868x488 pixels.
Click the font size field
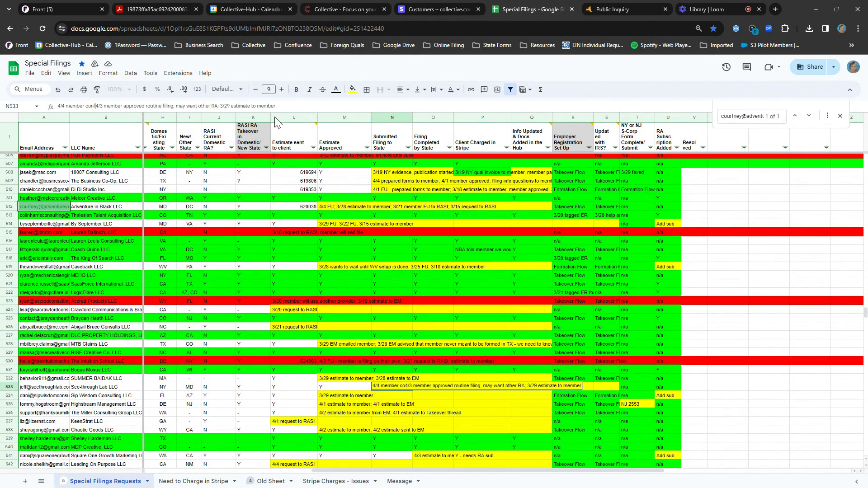tap(269, 89)
